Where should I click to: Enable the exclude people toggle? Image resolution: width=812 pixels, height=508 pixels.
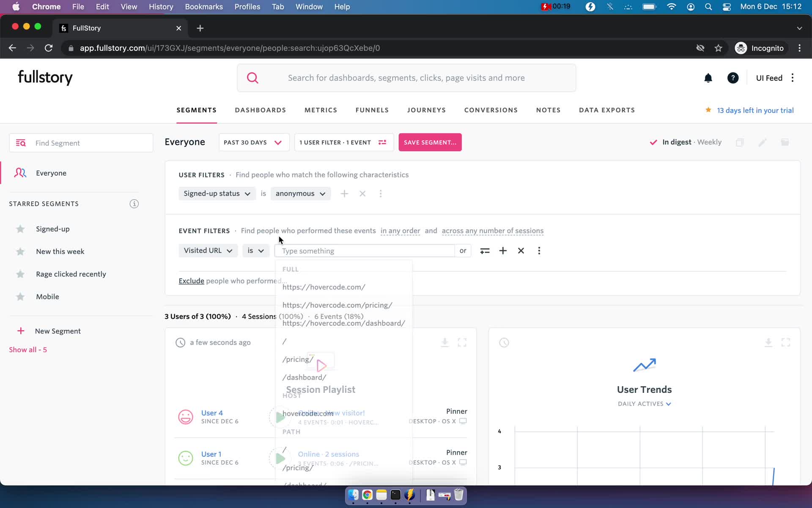tap(191, 281)
